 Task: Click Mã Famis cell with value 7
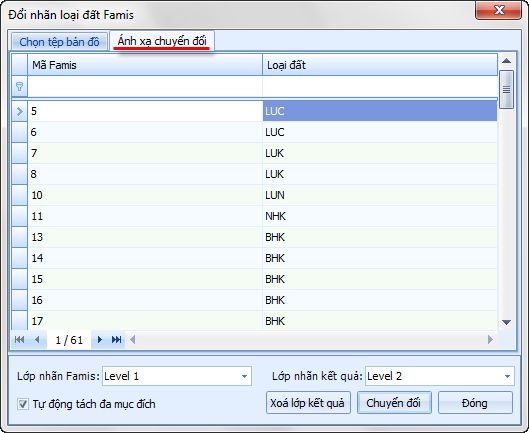[x=145, y=153]
